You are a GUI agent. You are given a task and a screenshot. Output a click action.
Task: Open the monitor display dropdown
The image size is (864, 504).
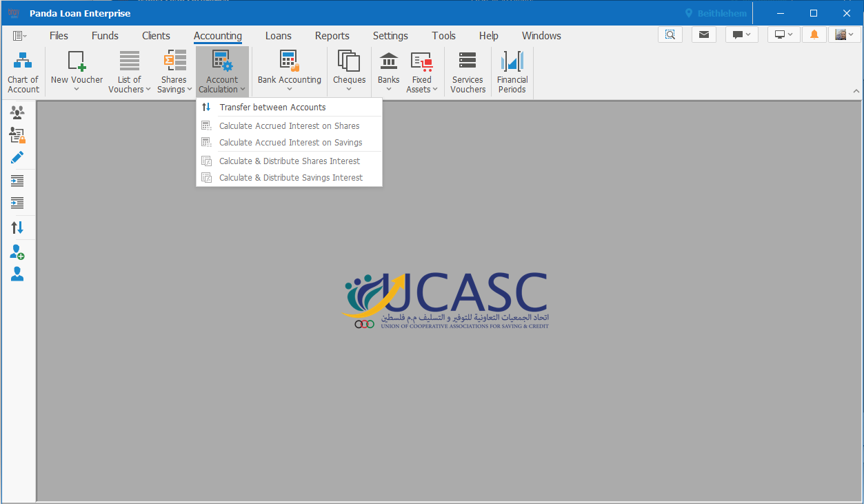pyautogui.click(x=784, y=34)
